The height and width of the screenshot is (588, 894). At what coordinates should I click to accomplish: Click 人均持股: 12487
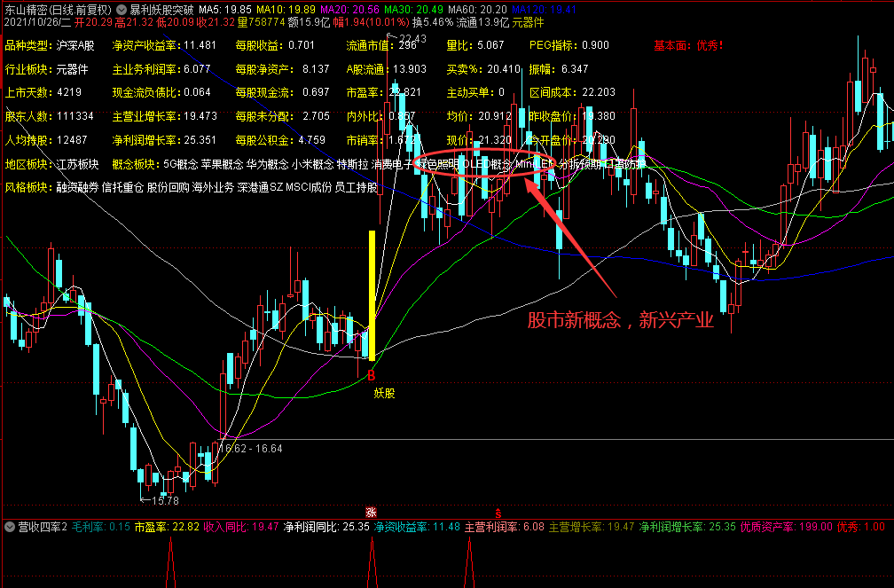pos(46,140)
